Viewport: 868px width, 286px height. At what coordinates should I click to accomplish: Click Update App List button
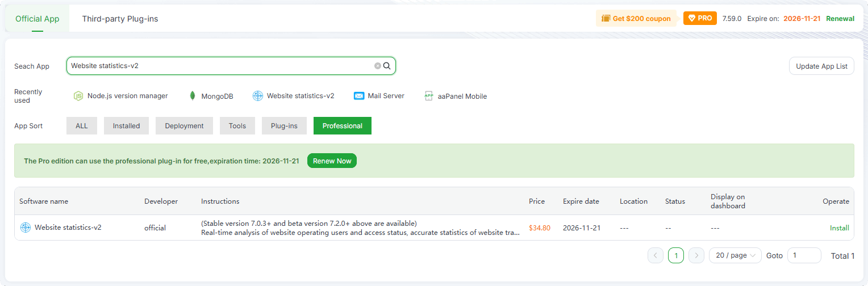click(821, 66)
